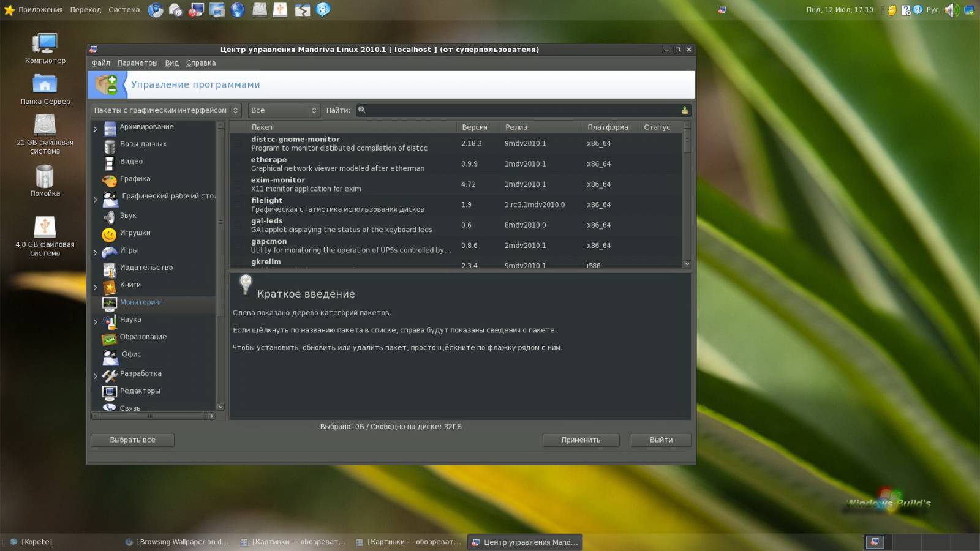The image size is (980, 551).
Task: Click the Применить button
Action: click(581, 440)
